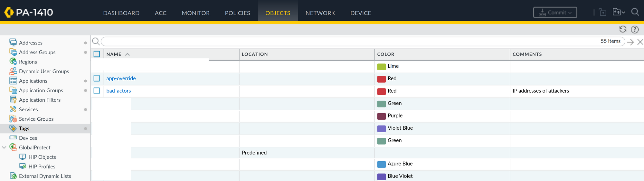The image size is (644, 181).
Task: Check the app-override row checkbox
Action: tap(97, 78)
